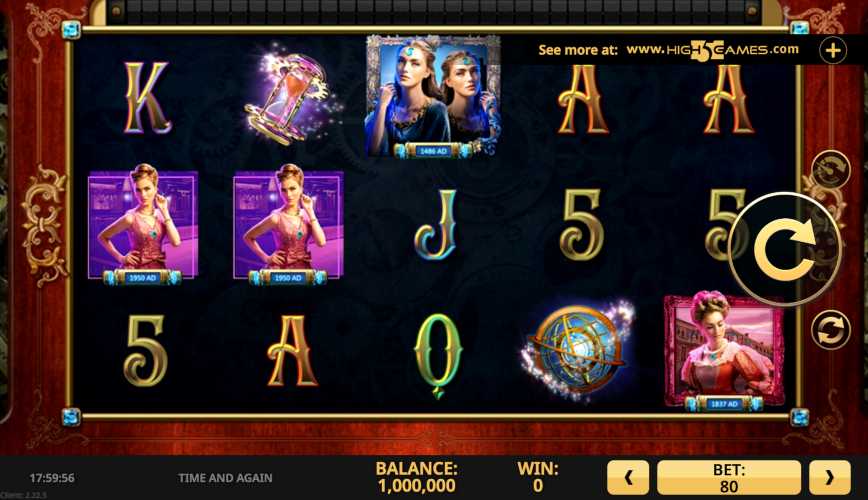Click the second 1950 AD purple portrait

[288, 224]
